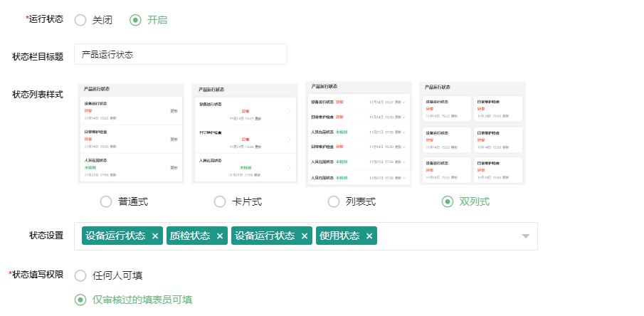
Task: Select the 仅审核过的填表员可填 permission option
Action: [x=81, y=300]
